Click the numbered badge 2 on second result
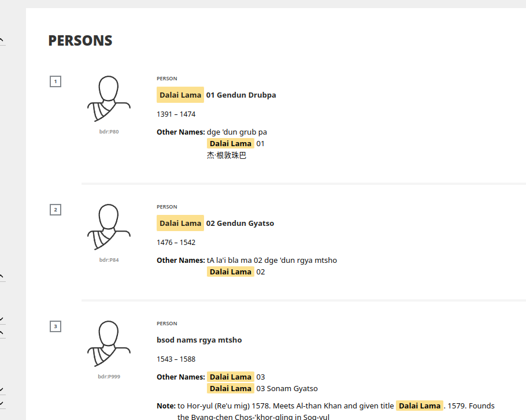 coord(55,209)
